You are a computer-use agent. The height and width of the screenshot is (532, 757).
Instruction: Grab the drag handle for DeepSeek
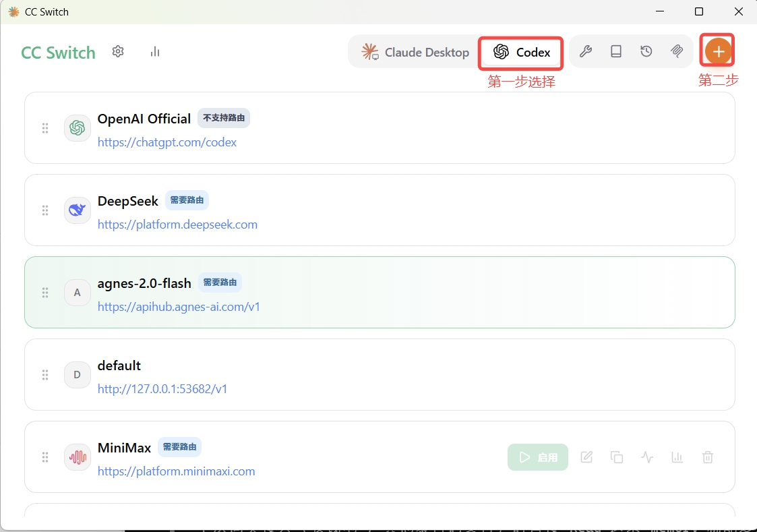pos(45,210)
